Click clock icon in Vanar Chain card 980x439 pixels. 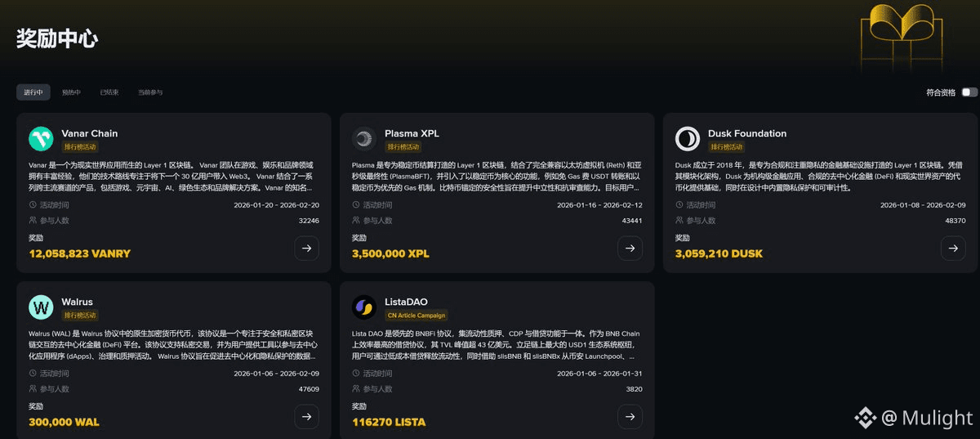[33, 205]
